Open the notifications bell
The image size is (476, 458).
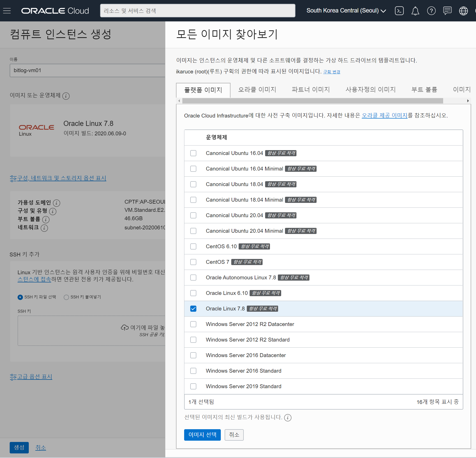(415, 11)
